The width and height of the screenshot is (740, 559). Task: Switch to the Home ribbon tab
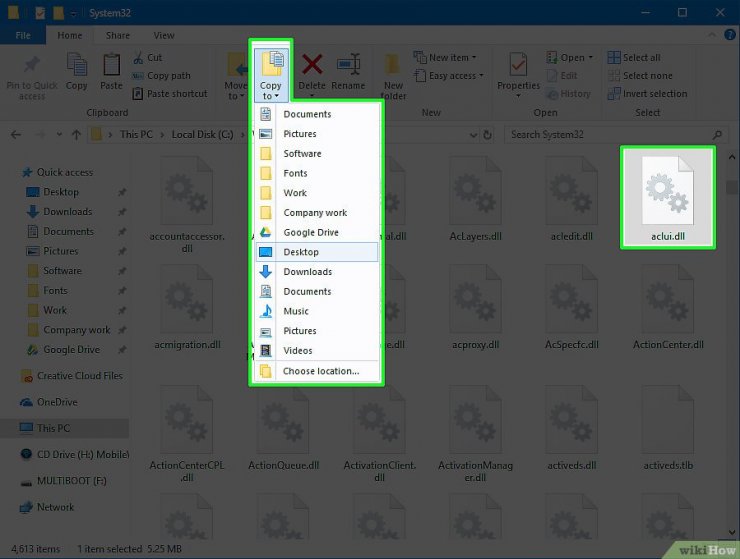tap(69, 35)
